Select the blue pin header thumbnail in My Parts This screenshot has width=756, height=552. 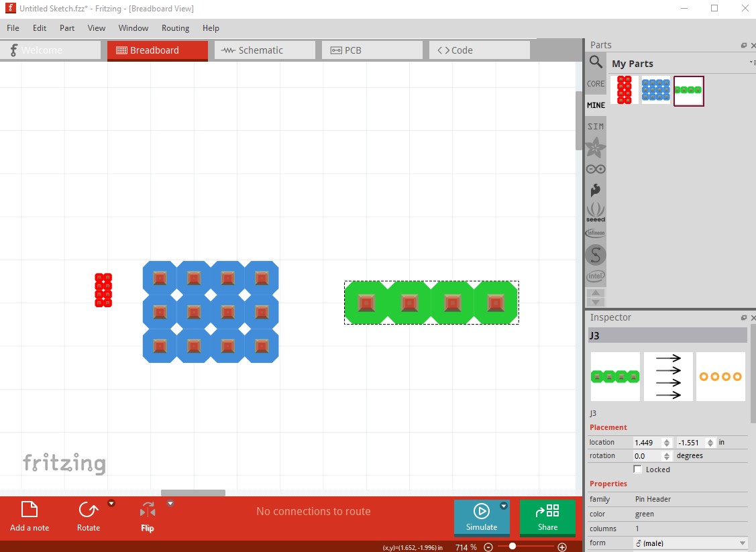655,90
